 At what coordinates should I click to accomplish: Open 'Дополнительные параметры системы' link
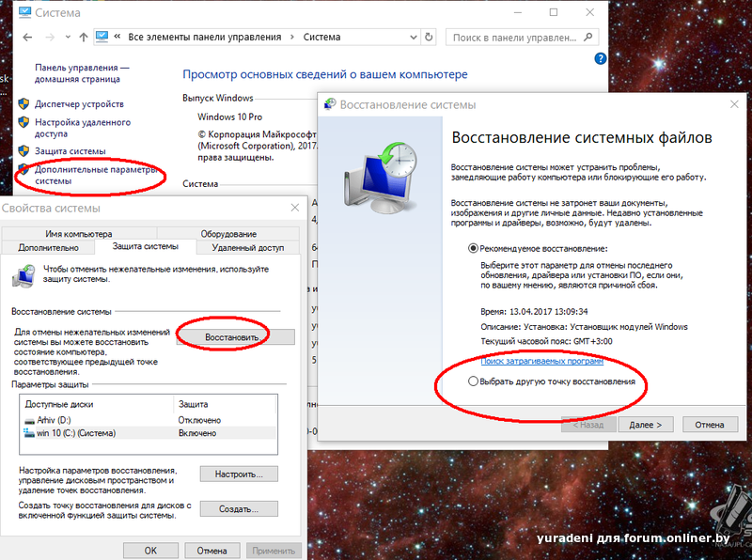[96, 175]
